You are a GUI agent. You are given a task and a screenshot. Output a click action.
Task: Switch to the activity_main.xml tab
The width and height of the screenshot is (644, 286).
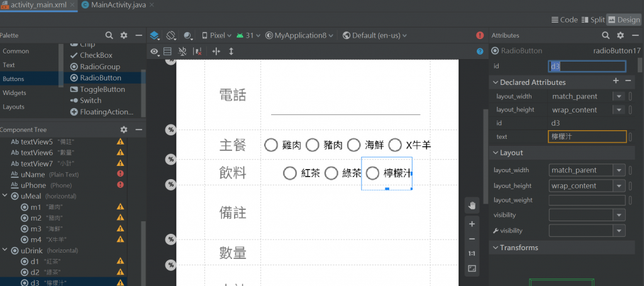pyautogui.click(x=38, y=5)
